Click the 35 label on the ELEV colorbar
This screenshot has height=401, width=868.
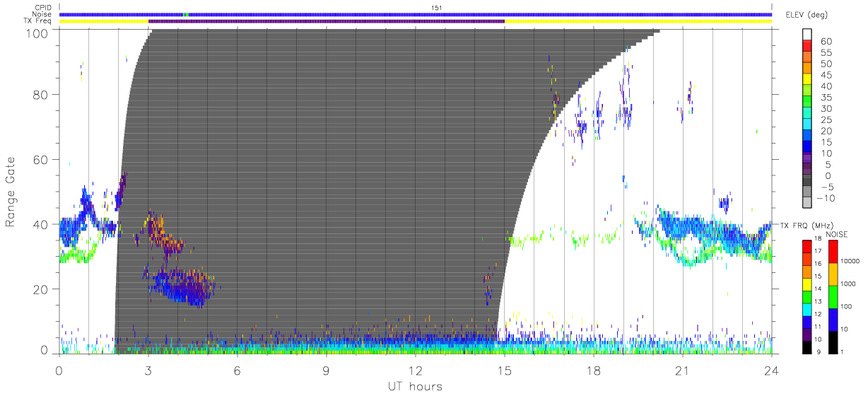point(826,98)
